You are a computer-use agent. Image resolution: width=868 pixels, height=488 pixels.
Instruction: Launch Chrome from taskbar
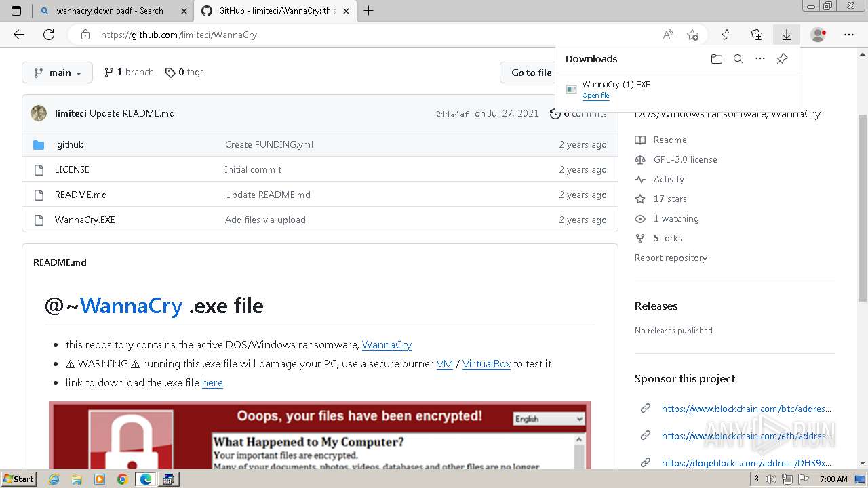[122, 479]
